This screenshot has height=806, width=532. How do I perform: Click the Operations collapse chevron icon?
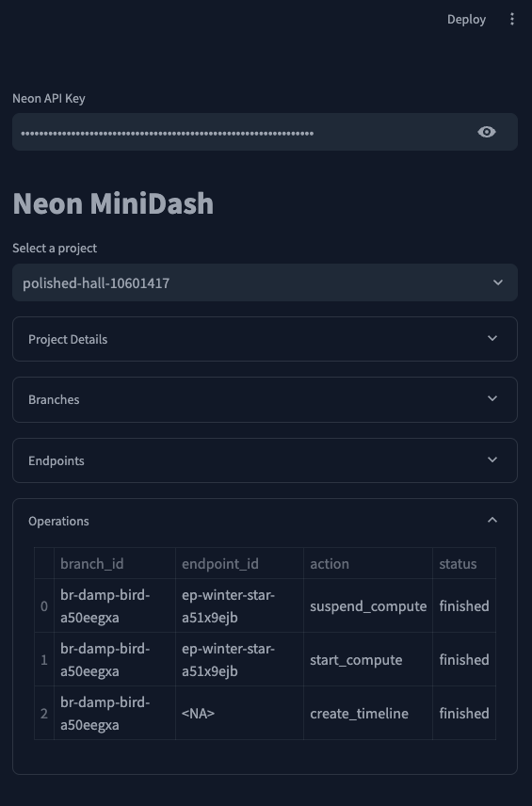point(492,520)
